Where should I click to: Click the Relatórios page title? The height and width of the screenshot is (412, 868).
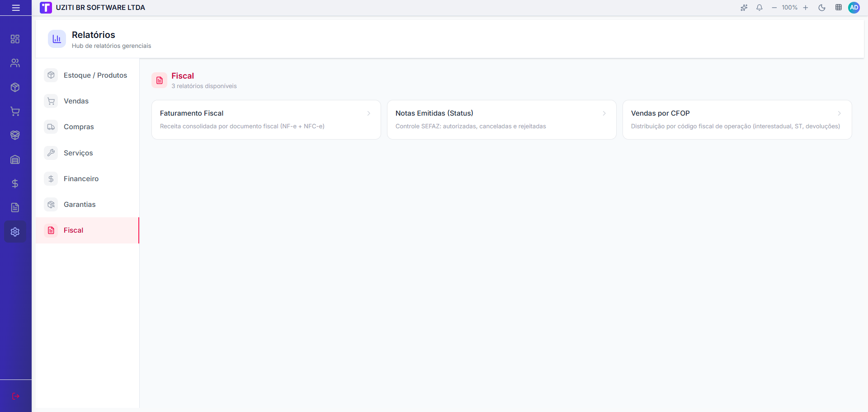[94, 35]
